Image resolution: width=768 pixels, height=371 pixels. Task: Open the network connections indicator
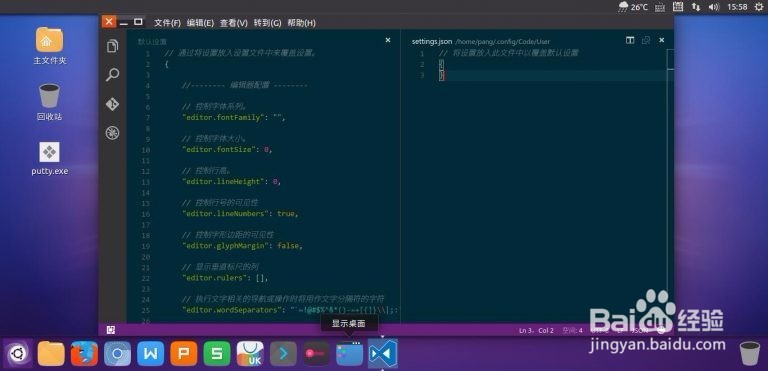point(696,7)
